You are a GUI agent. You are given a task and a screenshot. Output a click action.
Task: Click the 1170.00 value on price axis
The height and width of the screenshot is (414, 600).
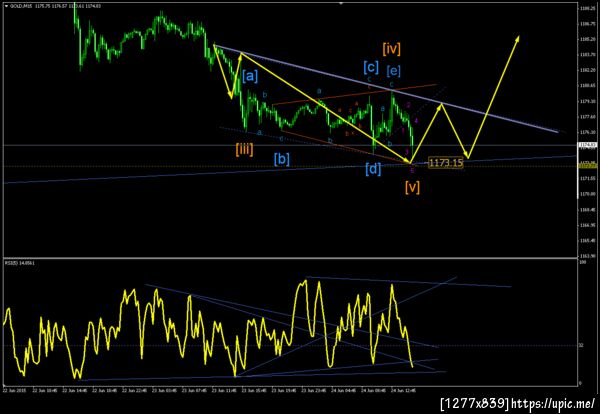tap(587, 194)
